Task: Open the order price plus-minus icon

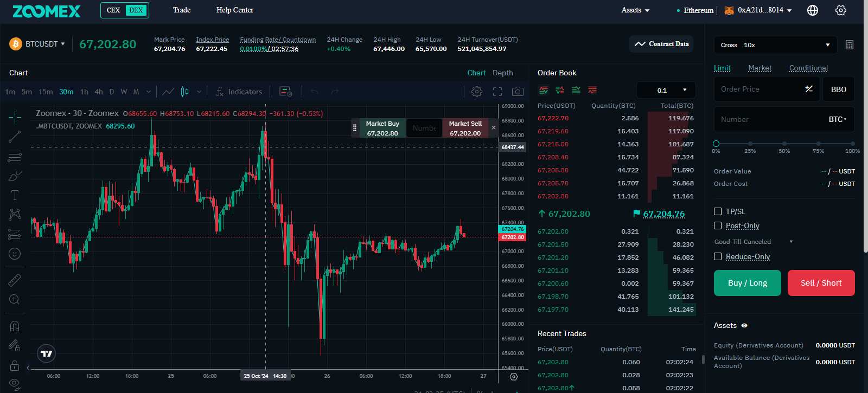Action: click(809, 89)
